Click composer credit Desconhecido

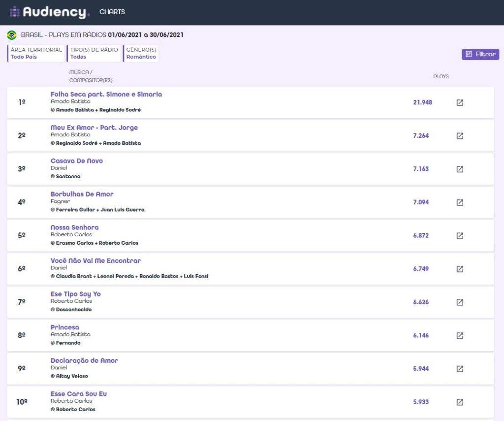71,310
